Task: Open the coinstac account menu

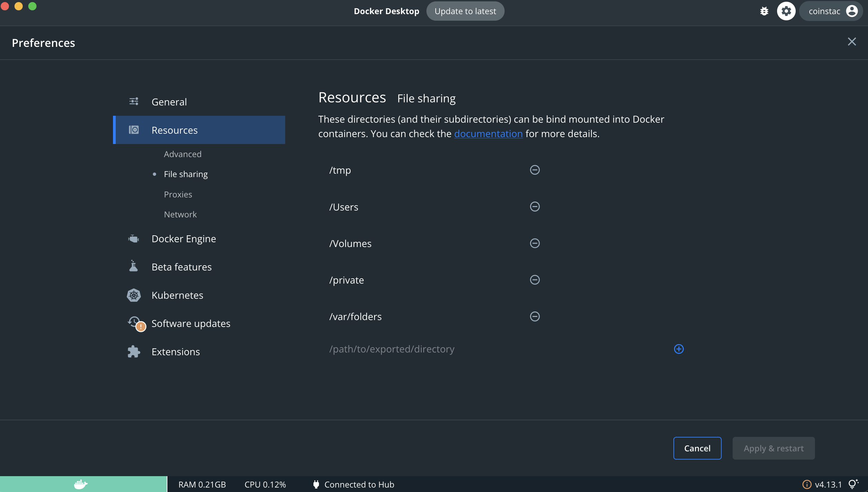Action: pos(832,11)
